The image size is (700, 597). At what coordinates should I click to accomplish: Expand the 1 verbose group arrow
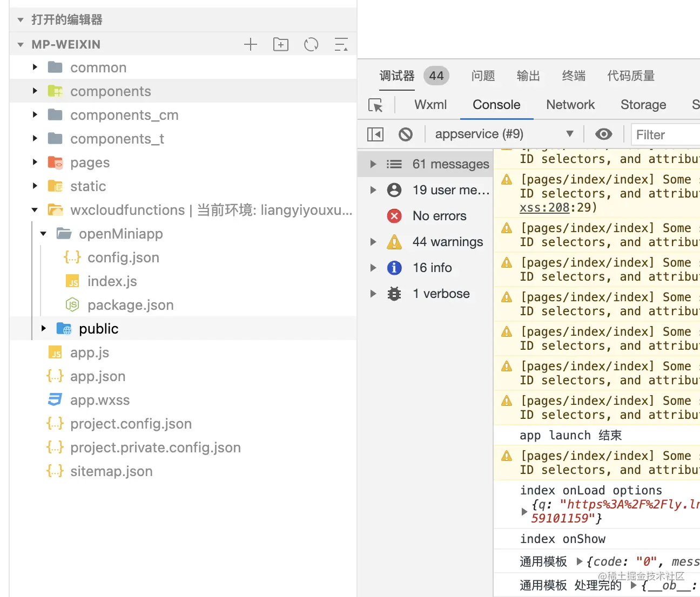click(373, 294)
